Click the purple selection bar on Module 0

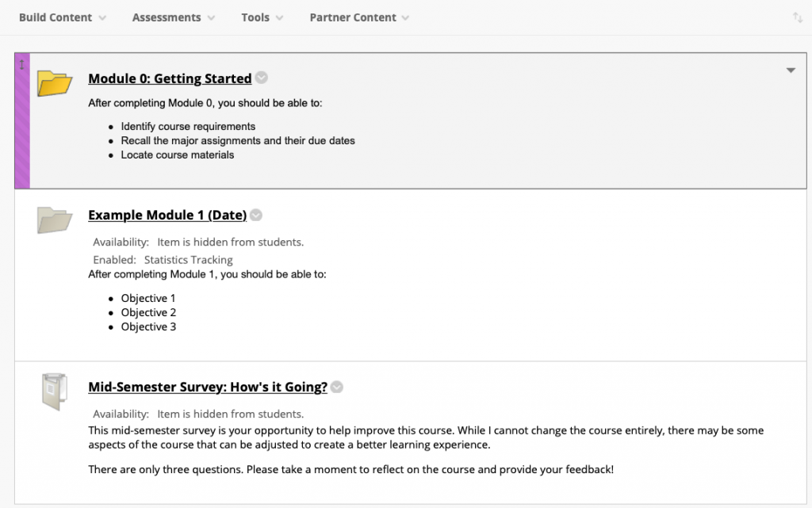[x=22, y=120]
